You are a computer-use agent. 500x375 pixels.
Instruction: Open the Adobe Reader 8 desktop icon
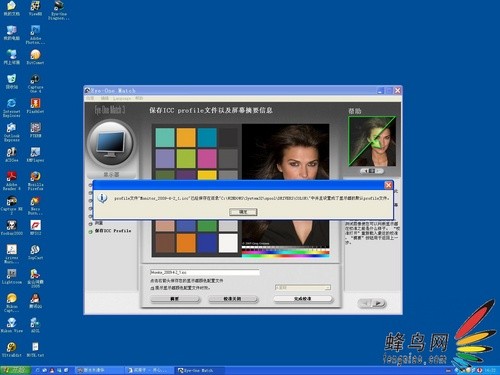coord(12,181)
